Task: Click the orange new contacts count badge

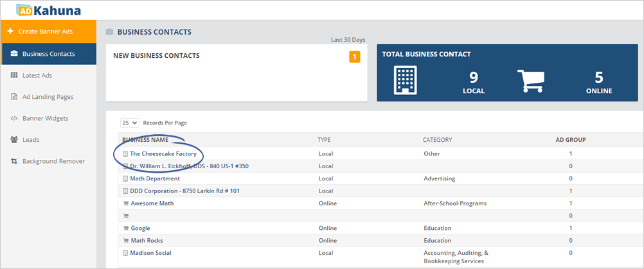Action: (354, 58)
